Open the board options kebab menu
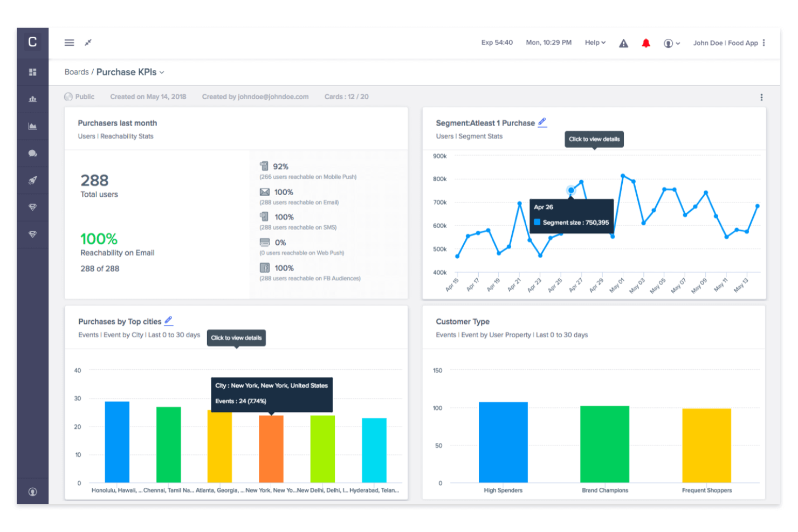This screenshot has width=798, height=532. pyautogui.click(x=761, y=96)
